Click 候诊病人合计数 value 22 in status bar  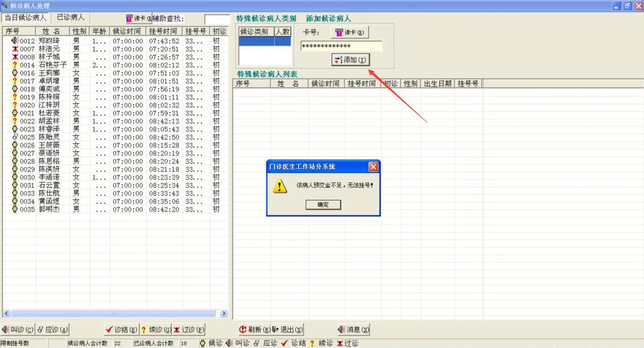[x=118, y=343]
